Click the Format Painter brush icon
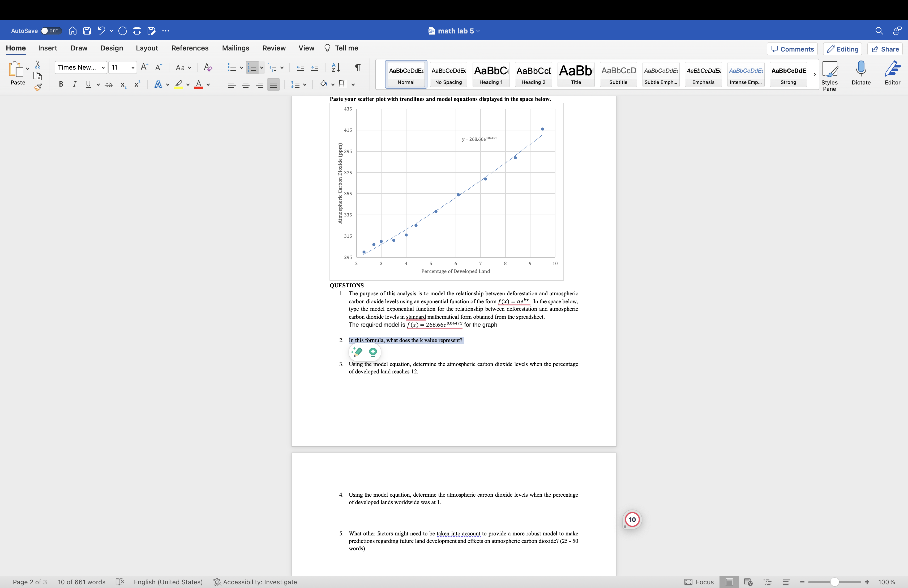The width and height of the screenshot is (908, 588). point(38,87)
